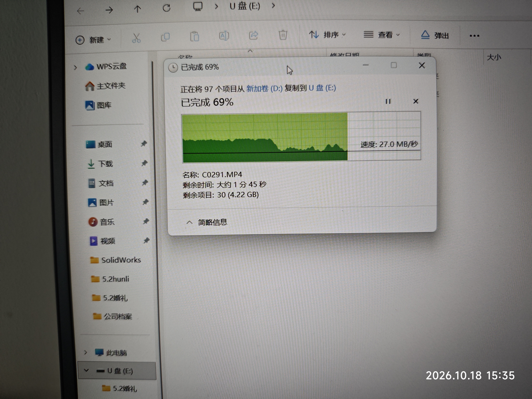Refresh the current folder view

click(166, 8)
